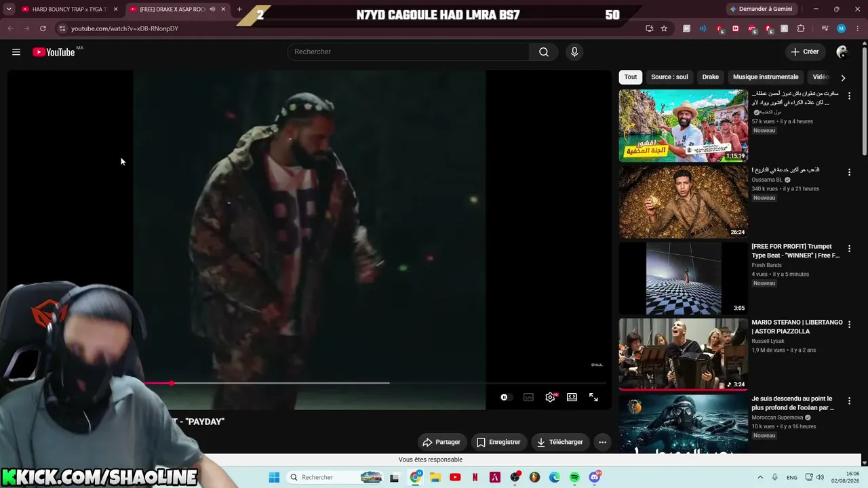Switch to the [FREE] DRAKE X ASAP ROCKY tab
The image size is (868, 488).
[172, 9]
